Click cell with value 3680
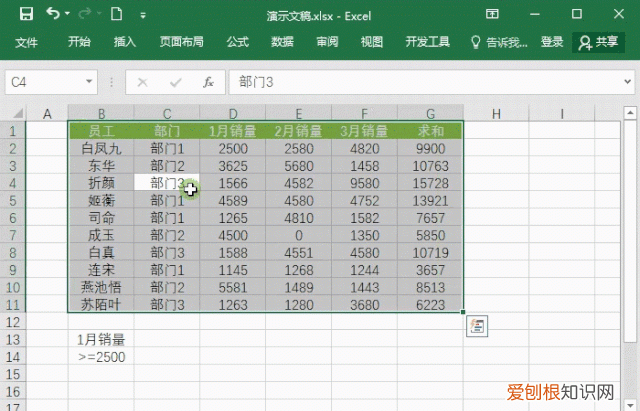 pos(364,304)
